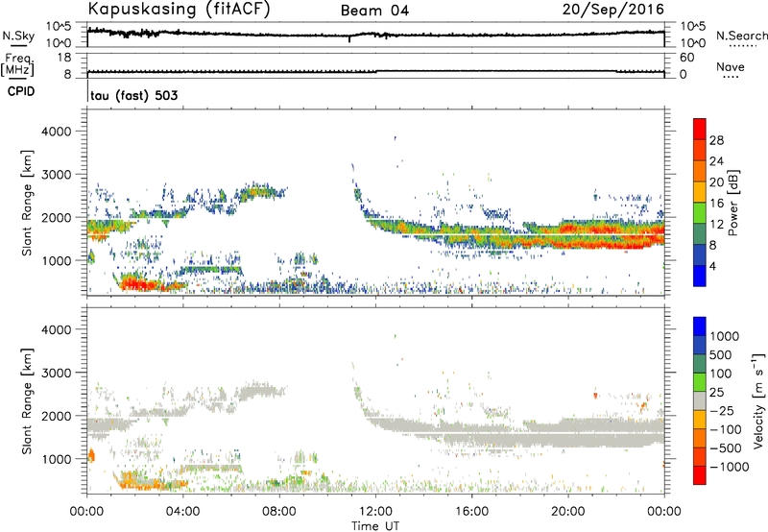Click the "12:00" time tick label
The width and height of the screenshot is (768, 532).
pos(375,512)
